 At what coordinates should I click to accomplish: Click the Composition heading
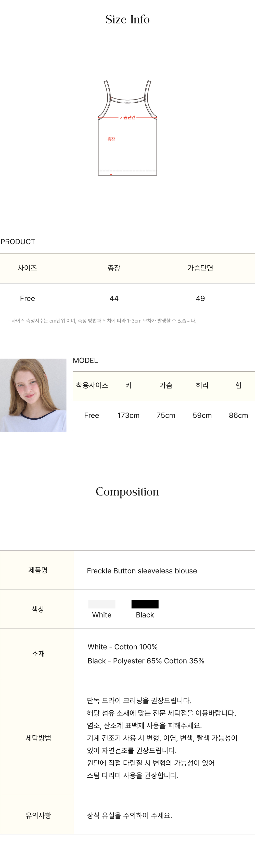click(127, 492)
